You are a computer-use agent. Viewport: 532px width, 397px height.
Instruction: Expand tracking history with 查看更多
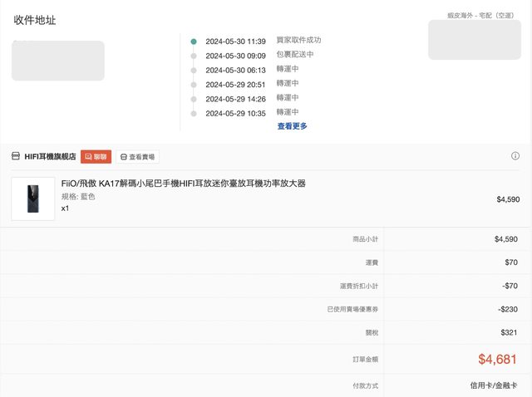click(x=292, y=126)
